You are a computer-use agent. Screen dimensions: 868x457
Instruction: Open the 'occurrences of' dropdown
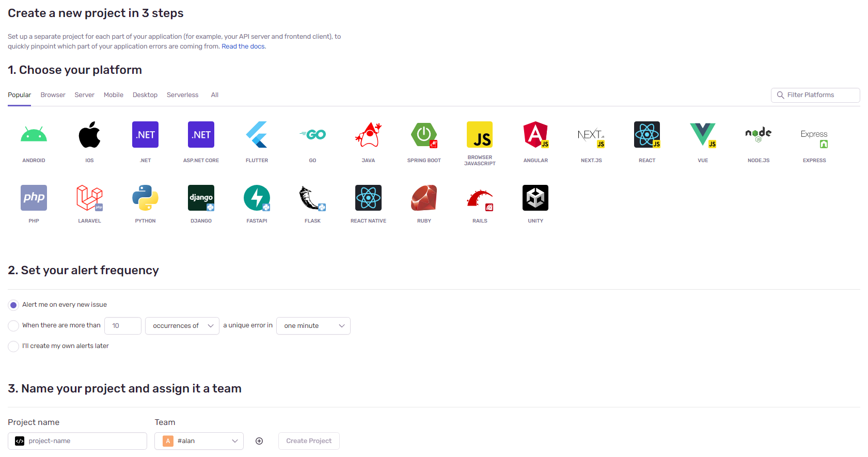coord(182,326)
